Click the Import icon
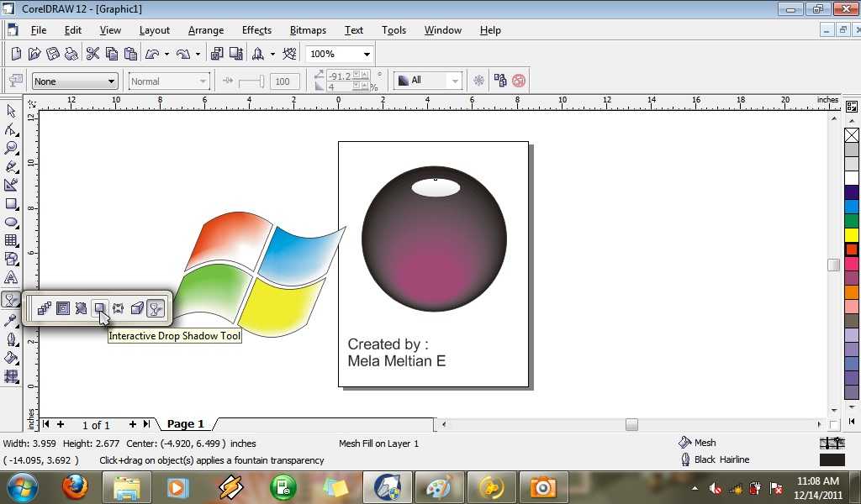This screenshot has width=861, height=504. tap(218, 54)
